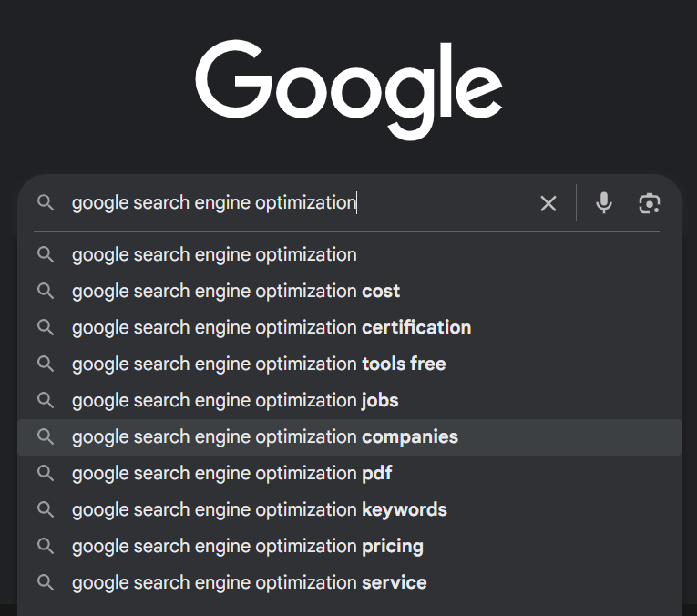Click the Google logo
This screenshot has height=616, width=697.
[349, 88]
